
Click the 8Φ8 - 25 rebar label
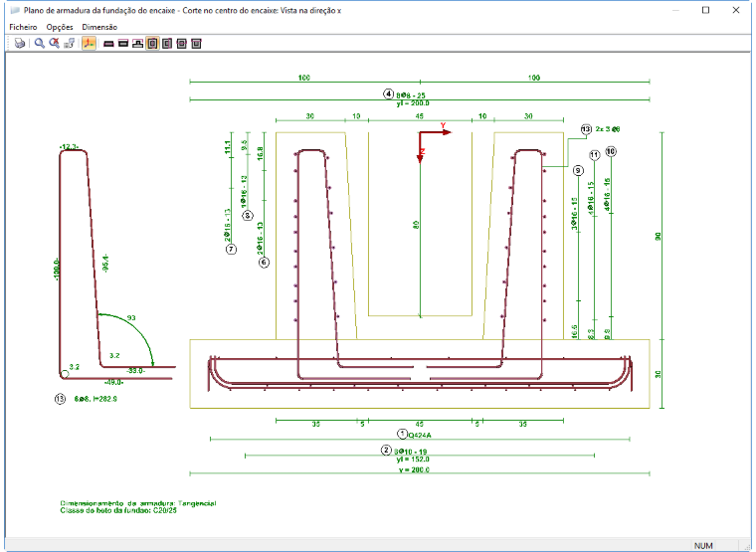(x=411, y=95)
